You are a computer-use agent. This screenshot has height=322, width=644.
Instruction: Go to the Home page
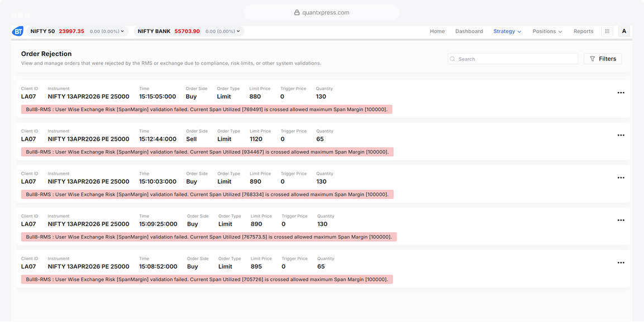[437, 31]
